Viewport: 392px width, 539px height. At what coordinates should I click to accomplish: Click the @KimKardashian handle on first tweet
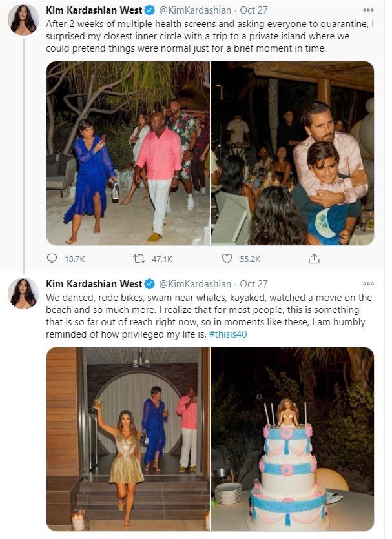(x=194, y=10)
